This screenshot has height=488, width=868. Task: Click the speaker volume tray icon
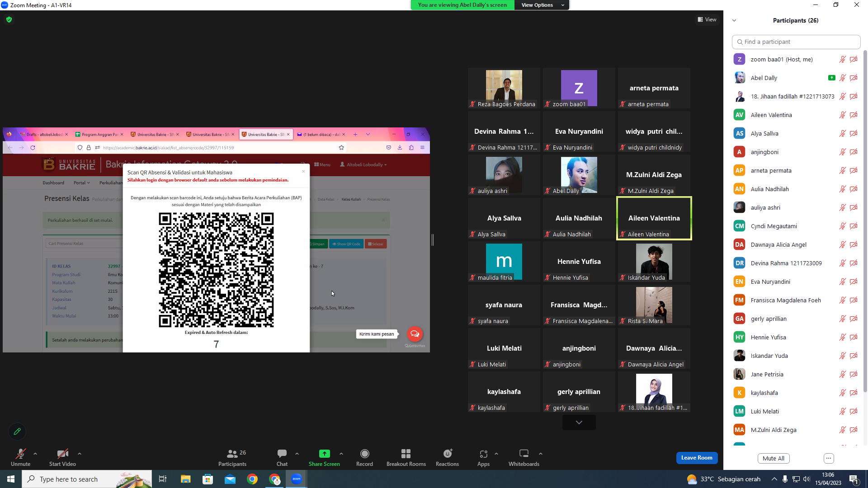coord(807,479)
